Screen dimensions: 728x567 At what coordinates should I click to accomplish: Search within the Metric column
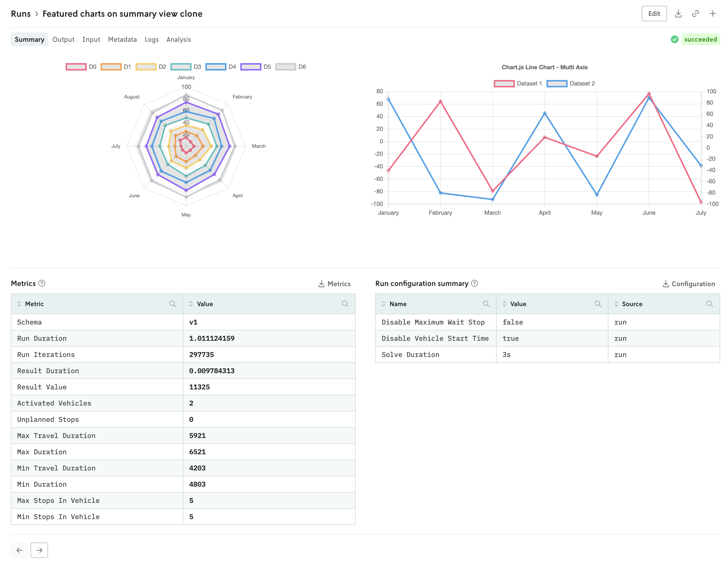(x=173, y=304)
